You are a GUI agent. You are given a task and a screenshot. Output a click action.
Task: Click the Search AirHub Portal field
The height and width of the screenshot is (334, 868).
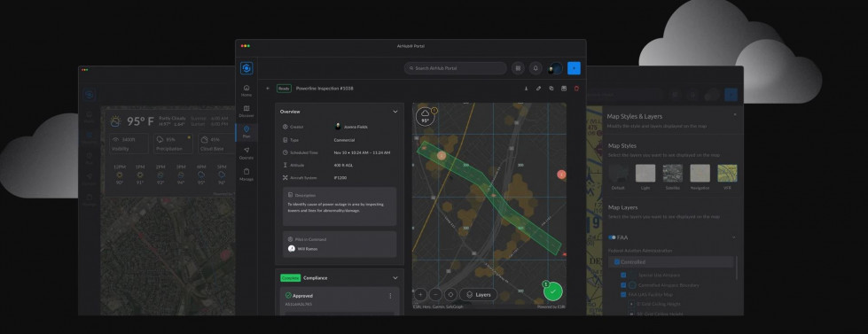coord(455,68)
